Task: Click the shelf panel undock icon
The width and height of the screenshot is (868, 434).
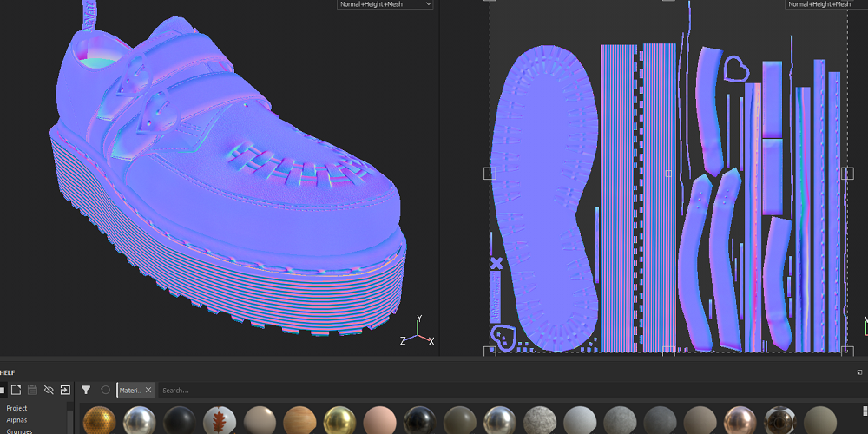Action: [x=858, y=372]
